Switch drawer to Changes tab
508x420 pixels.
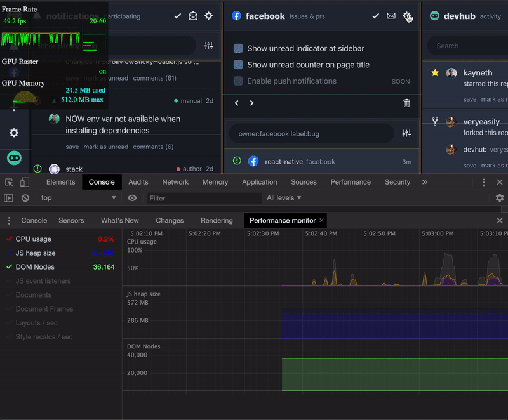tap(170, 221)
